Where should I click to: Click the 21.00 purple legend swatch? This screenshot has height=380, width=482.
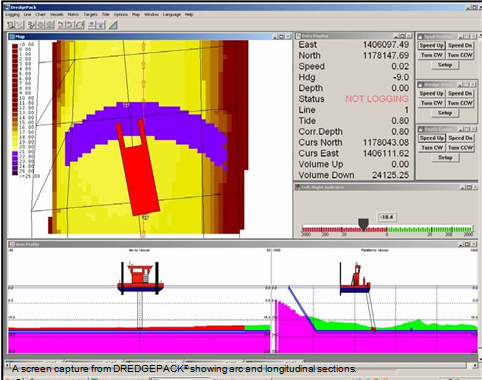coord(15,153)
